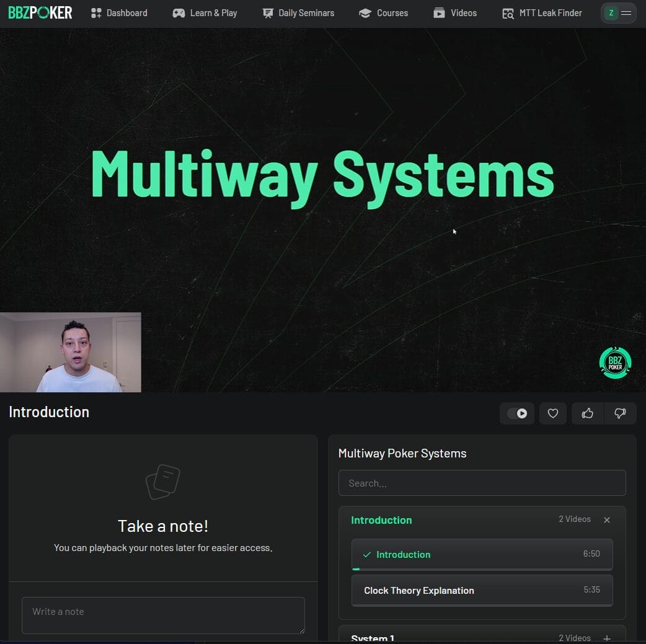Click the Write a note text box
The image size is (646, 644).
[163, 615]
